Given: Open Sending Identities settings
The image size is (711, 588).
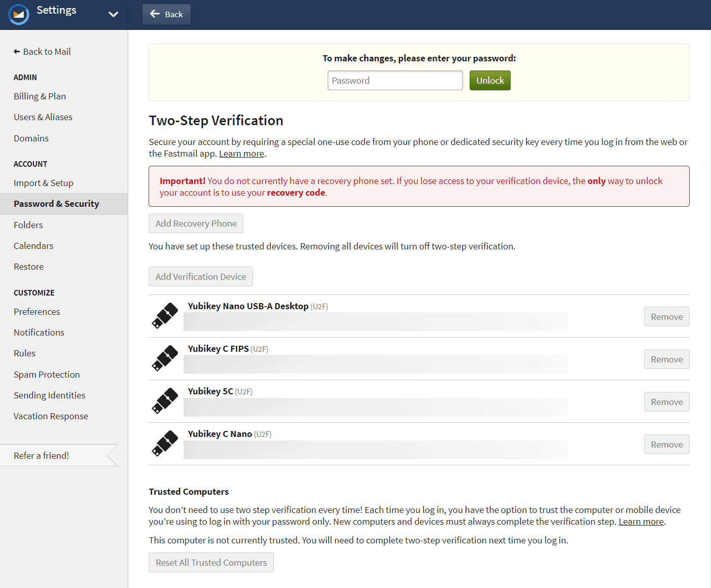Looking at the screenshot, I should click(50, 395).
